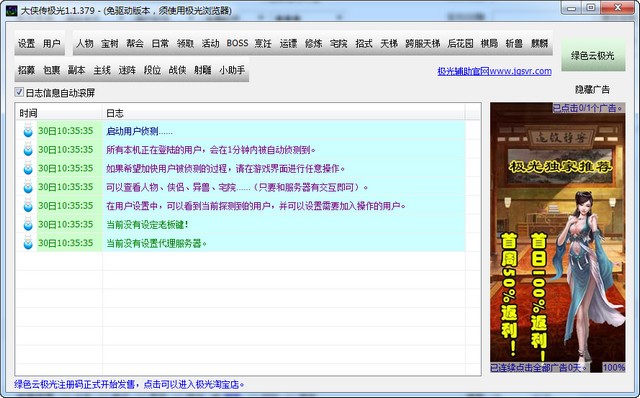
Task: Select the 运镖 toolbar item
Action: coord(288,43)
